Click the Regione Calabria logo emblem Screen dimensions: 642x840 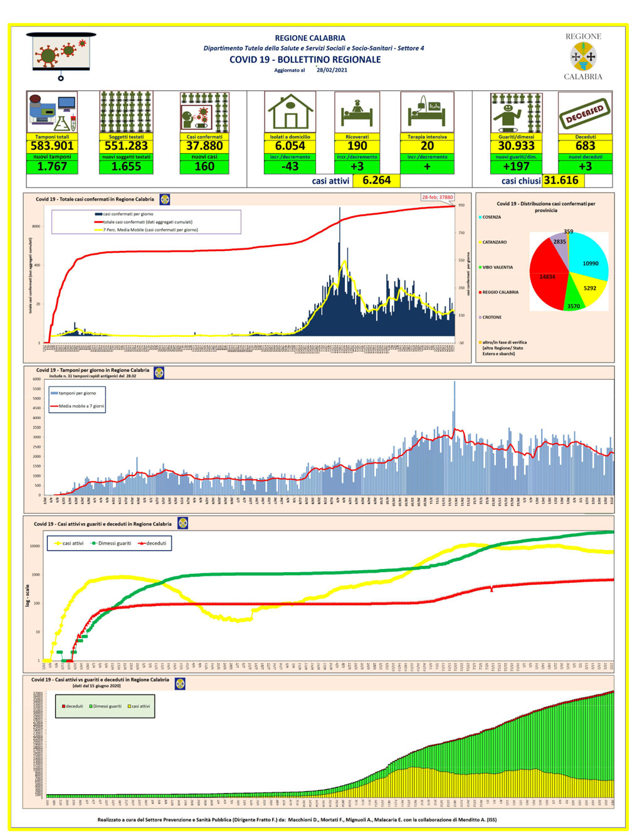(583, 56)
